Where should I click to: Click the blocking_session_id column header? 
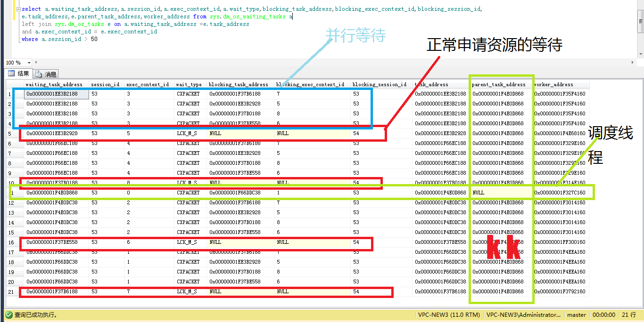(x=379, y=85)
